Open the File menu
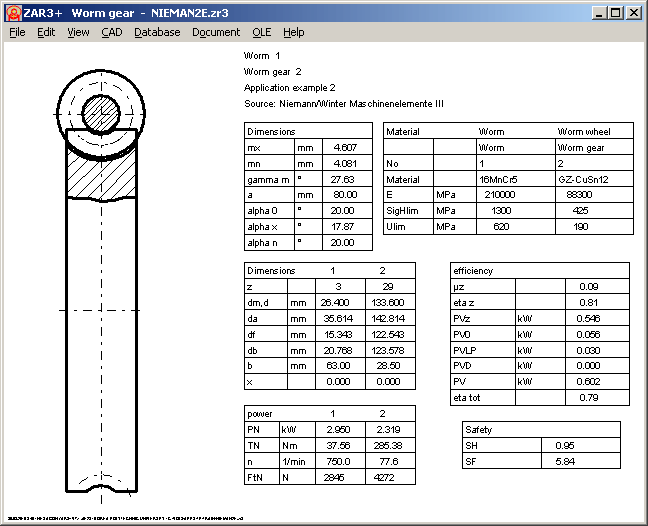Image resolution: width=648 pixels, height=526 pixels. (x=17, y=32)
